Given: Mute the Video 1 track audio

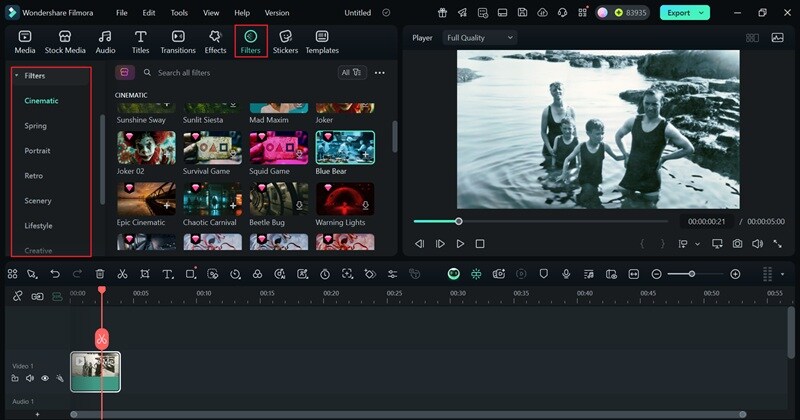Looking at the screenshot, I should click(x=30, y=378).
